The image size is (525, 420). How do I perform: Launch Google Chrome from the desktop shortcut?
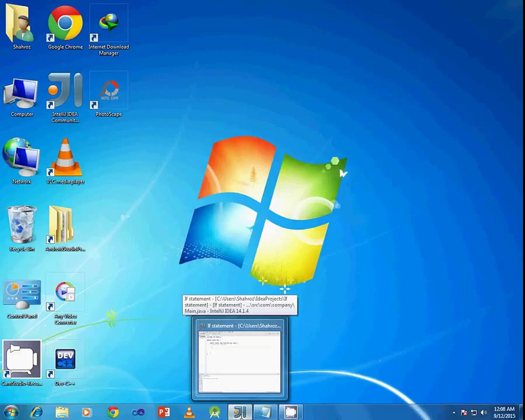click(65, 27)
